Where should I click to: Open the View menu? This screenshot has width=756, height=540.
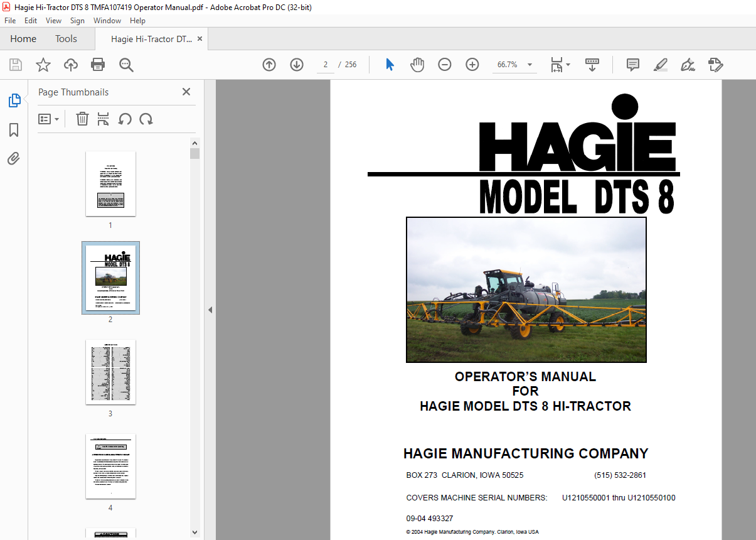coord(53,21)
